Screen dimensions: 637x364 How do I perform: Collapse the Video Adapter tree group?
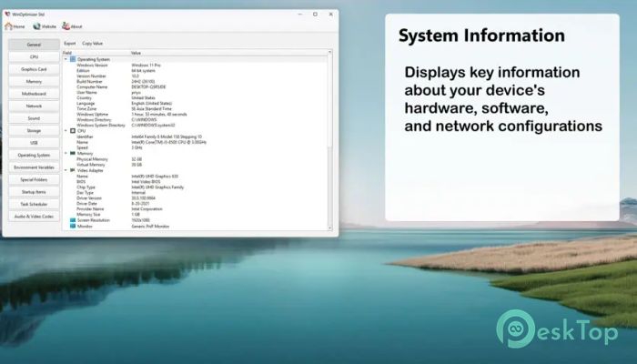tap(66, 170)
